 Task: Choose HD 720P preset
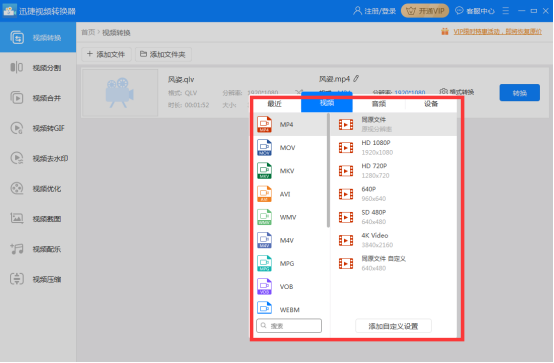(394, 171)
